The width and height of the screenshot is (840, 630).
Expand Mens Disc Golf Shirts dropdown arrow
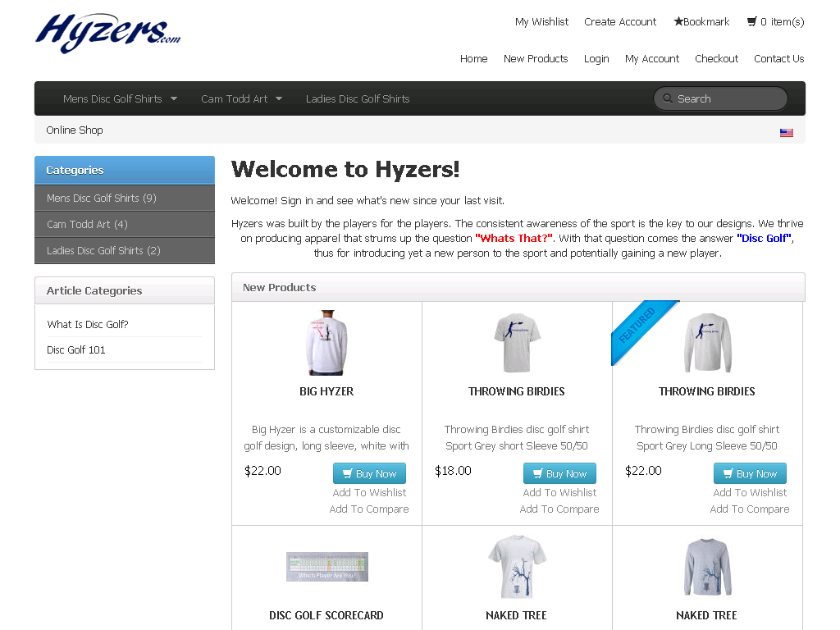point(174,98)
